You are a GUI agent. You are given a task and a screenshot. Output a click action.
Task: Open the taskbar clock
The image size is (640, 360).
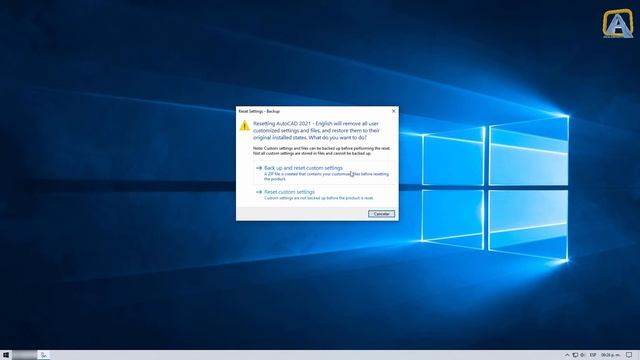click(610, 355)
